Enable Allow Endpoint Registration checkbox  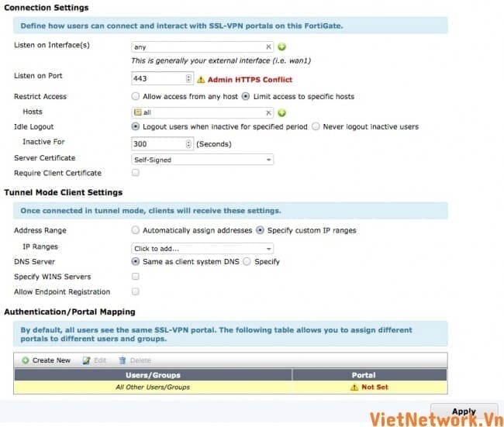coord(136,291)
